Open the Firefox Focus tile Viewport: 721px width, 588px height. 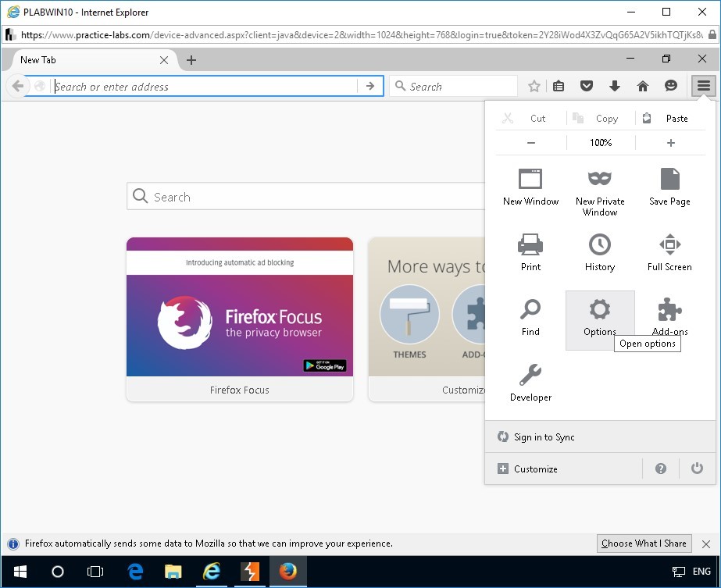pyautogui.click(x=240, y=319)
